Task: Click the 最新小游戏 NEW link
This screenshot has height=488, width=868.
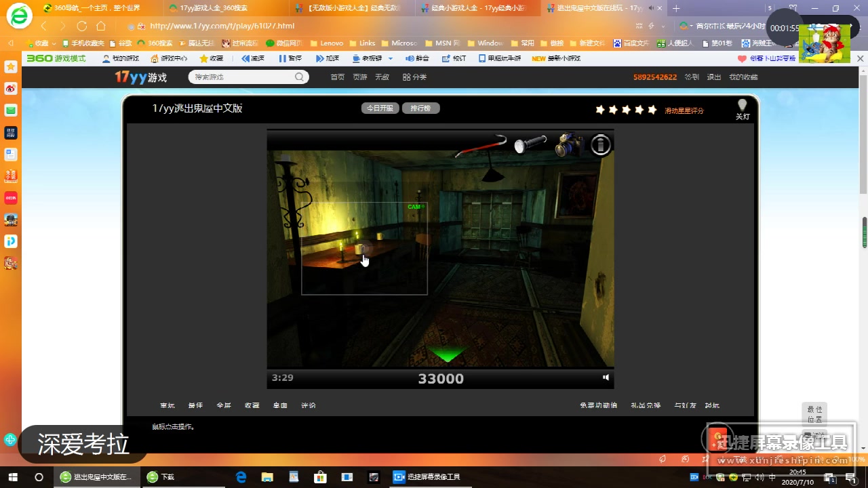Action: (557, 58)
